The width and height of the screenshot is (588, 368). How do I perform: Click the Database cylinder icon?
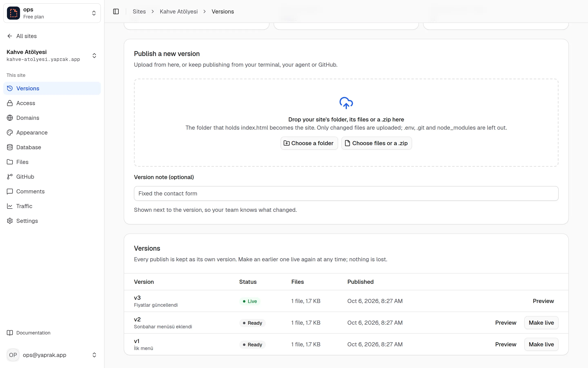click(10, 147)
